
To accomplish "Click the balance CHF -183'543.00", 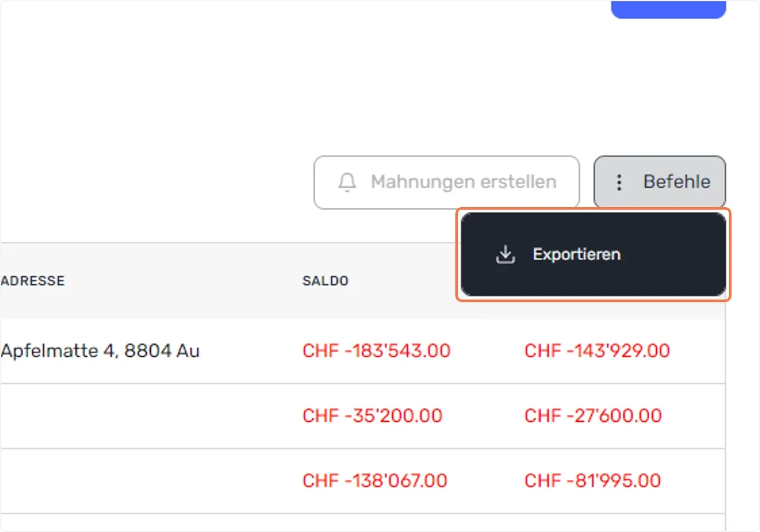I will [376, 350].
